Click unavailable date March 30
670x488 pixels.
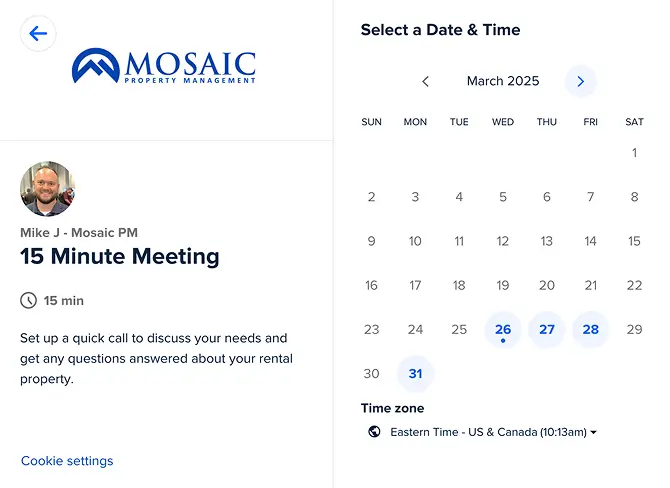371,373
